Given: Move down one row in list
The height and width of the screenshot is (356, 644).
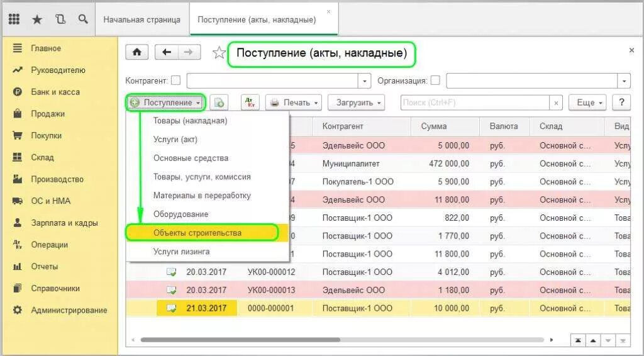Looking at the screenshot, I should coord(608,340).
